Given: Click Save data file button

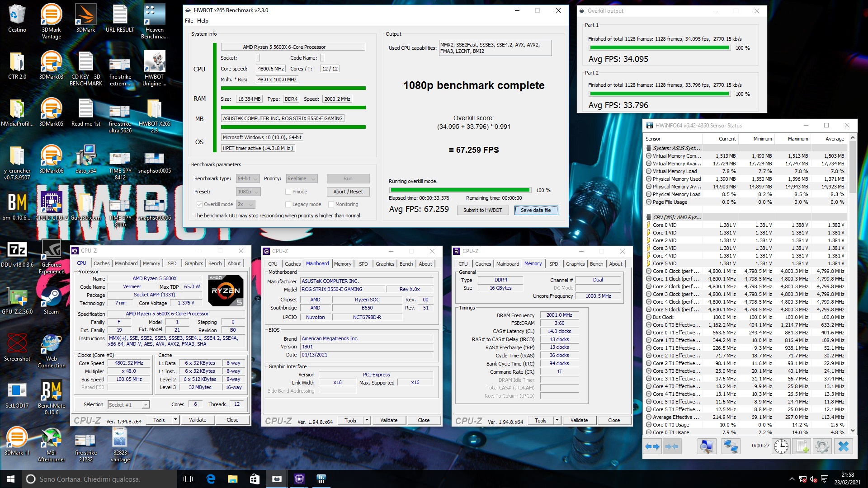Looking at the screenshot, I should [536, 210].
